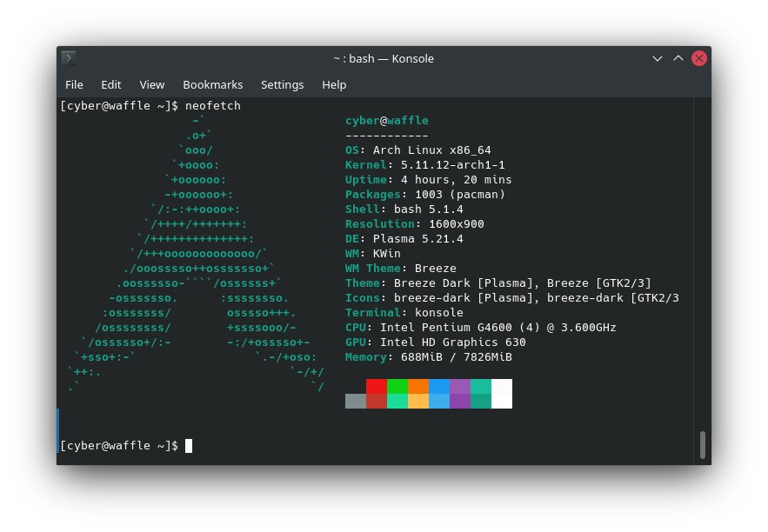Click the 'Terminal: konsole' line

(x=404, y=312)
